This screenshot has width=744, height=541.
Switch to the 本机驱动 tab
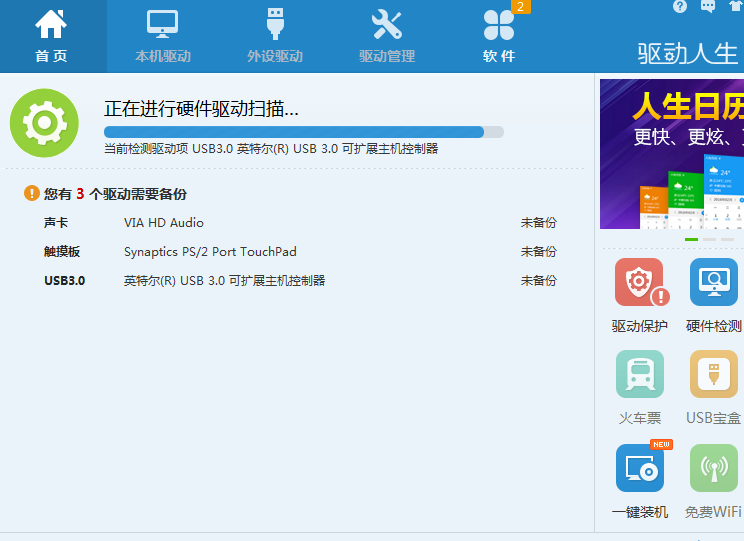pos(163,36)
